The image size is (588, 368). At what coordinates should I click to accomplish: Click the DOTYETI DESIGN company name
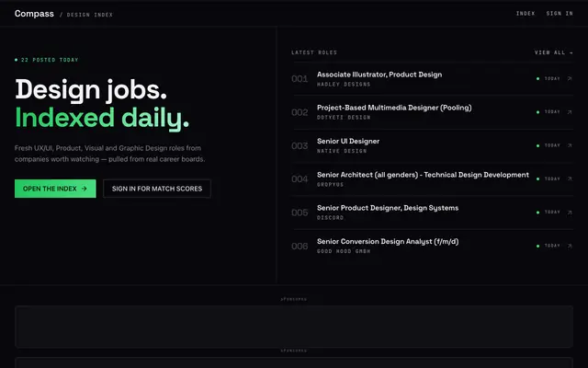coord(344,118)
